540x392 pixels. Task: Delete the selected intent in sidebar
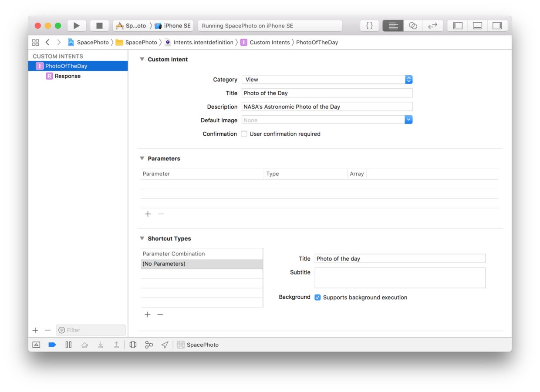[47, 331]
